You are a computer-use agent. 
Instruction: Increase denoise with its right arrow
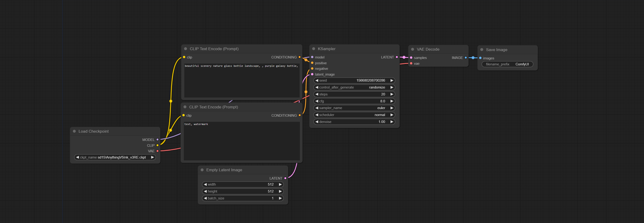(x=392, y=122)
